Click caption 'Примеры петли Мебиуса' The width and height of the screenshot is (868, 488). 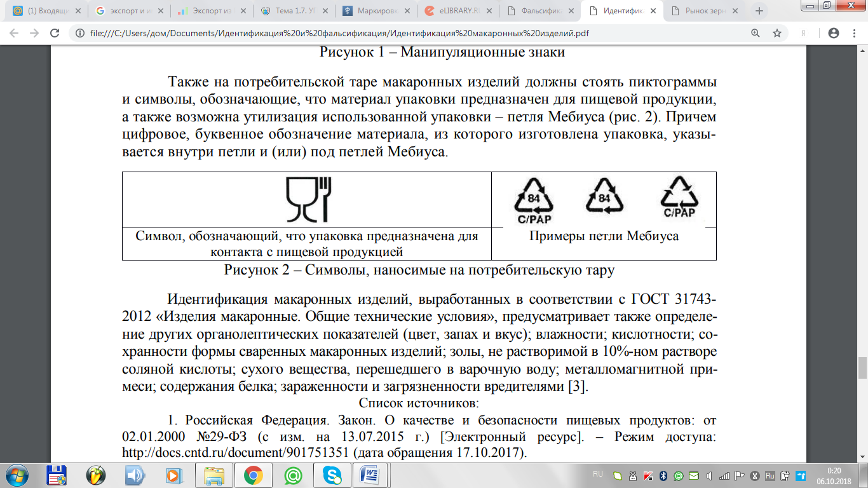tap(603, 236)
